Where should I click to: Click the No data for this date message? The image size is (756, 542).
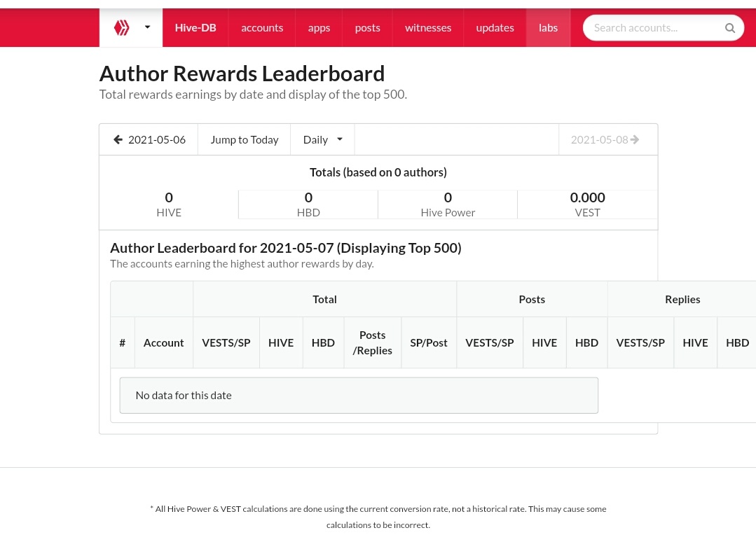tap(359, 395)
